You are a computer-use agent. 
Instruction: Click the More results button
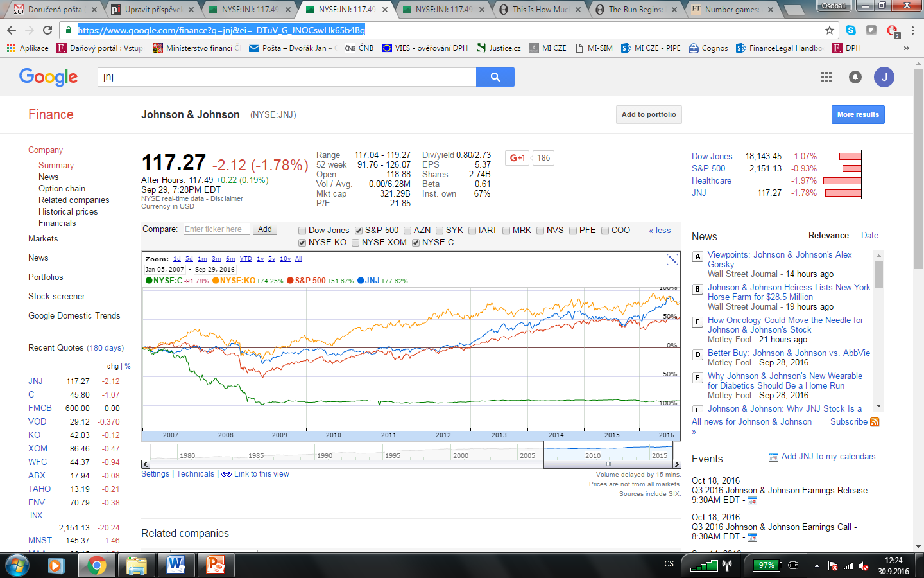click(x=858, y=115)
